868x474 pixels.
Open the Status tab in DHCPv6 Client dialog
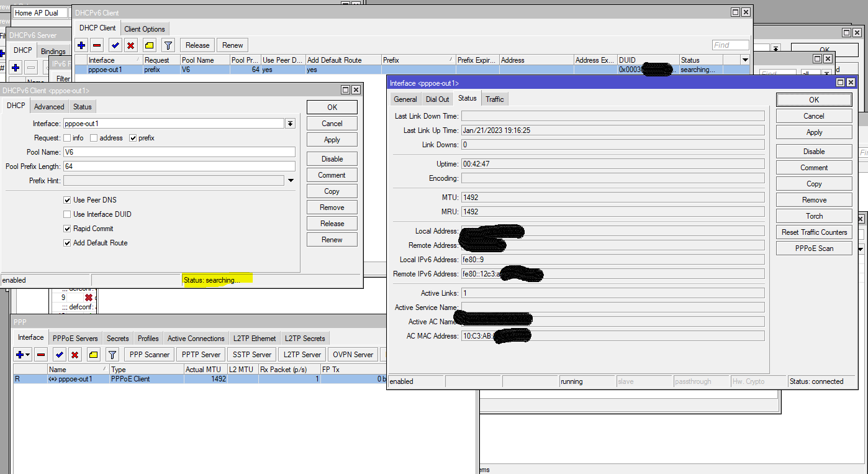click(82, 107)
